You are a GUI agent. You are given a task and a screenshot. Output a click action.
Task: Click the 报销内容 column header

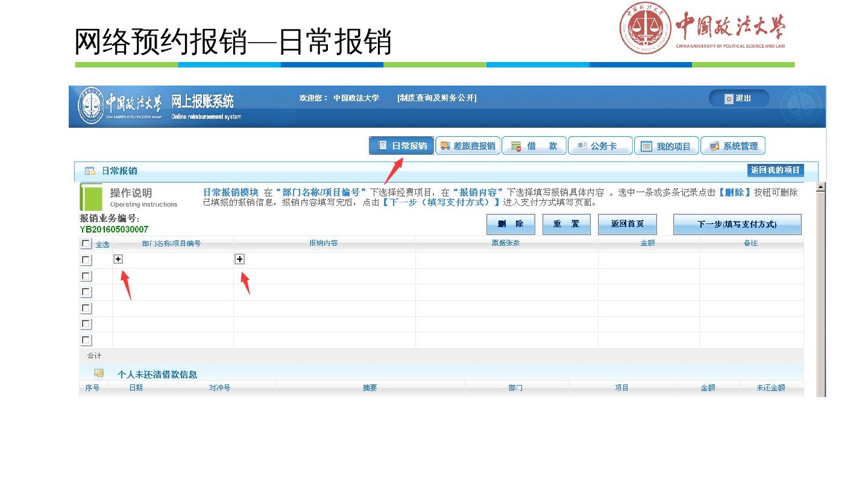pos(324,243)
